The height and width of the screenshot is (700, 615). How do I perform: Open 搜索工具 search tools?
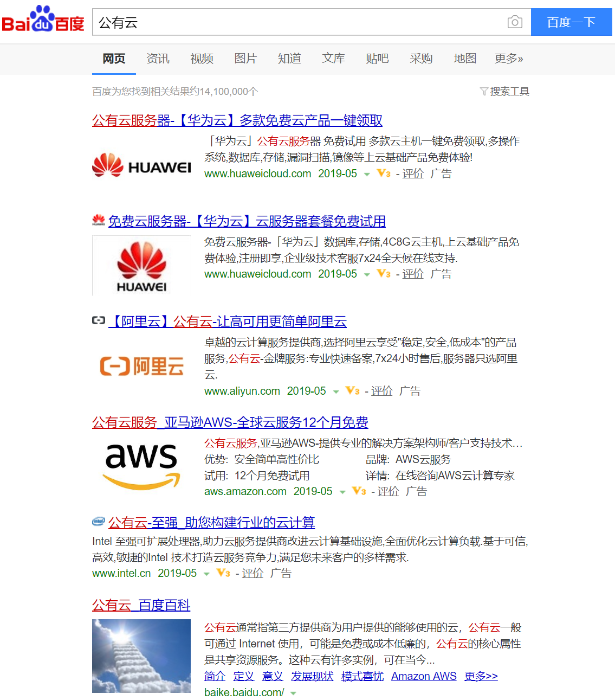click(509, 91)
